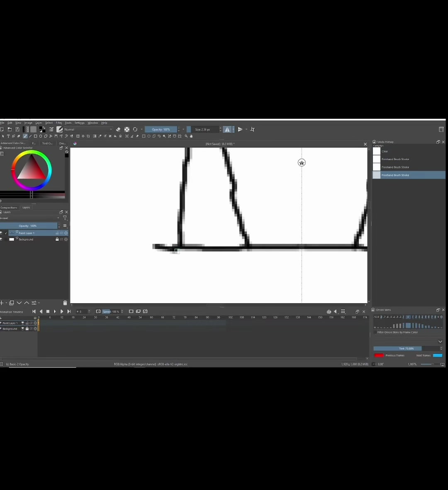The height and width of the screenshot is (490, 448).
Task: Toggle onion skins in the timeline header
Action: point(329,311)
